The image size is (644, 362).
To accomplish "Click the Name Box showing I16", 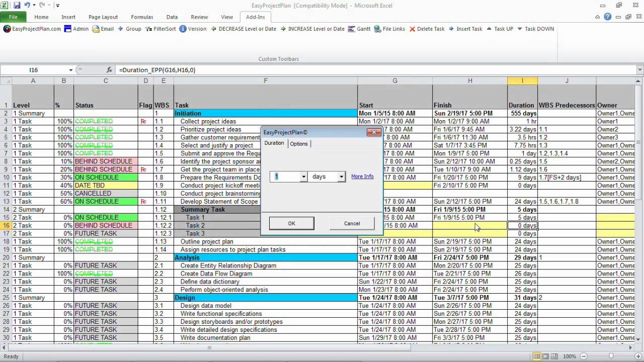I will coord(34,70).
